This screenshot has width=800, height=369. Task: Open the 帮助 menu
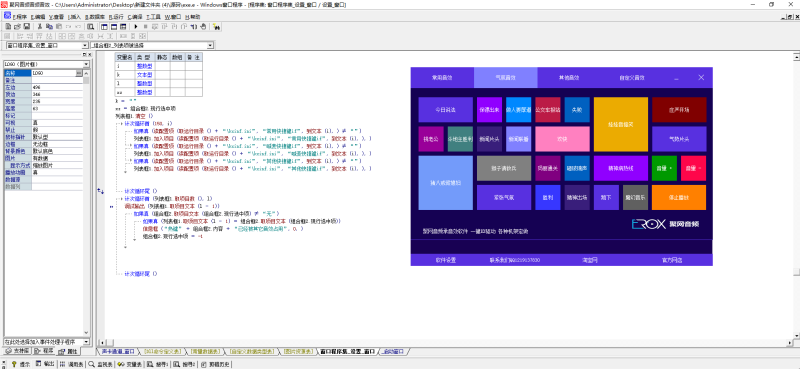click(193, 16)
